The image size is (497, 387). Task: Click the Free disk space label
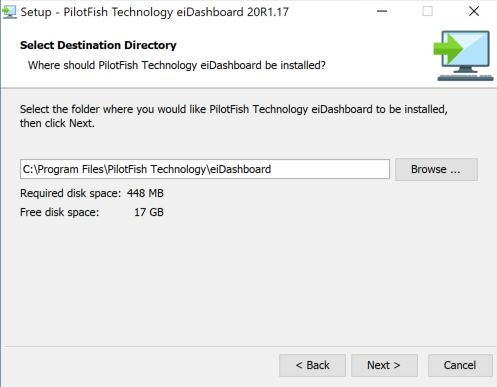[x=59, y=212]
